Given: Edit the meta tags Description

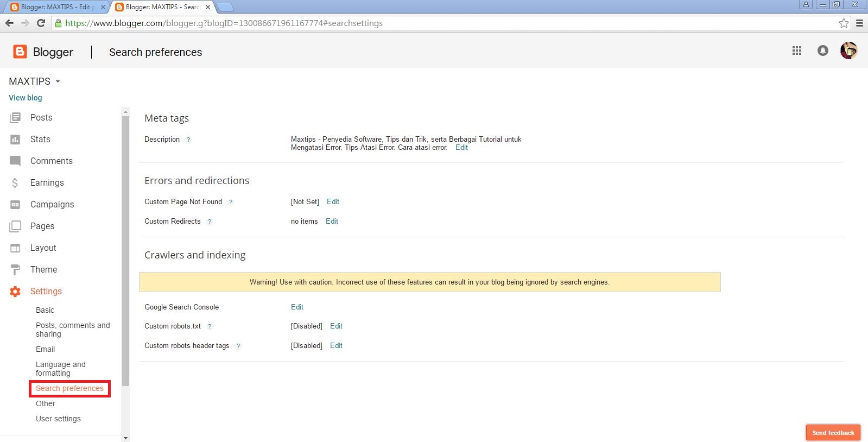Looking at the screenshot, I should pos(461,148).
